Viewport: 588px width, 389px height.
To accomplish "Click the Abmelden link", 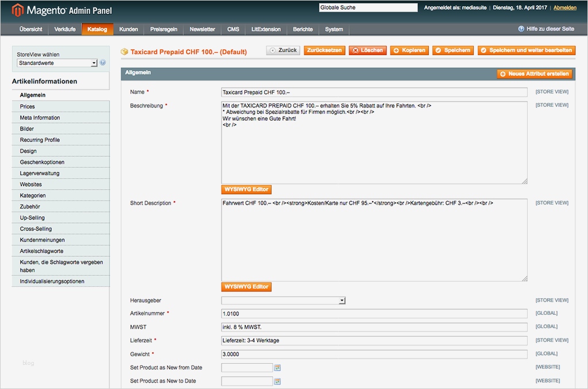I will tap(565, 7).
